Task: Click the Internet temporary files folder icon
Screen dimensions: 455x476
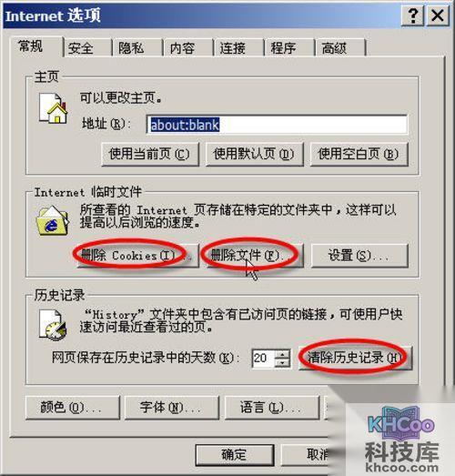Action: [52, 220]
